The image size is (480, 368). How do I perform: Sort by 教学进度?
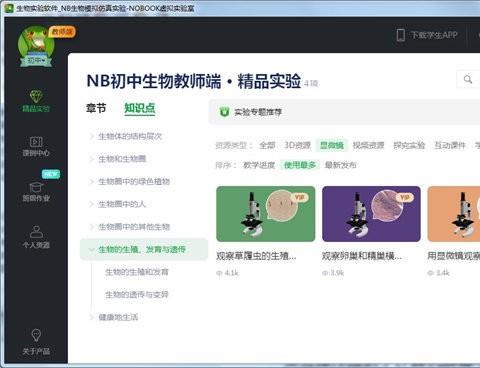point(259,165)
